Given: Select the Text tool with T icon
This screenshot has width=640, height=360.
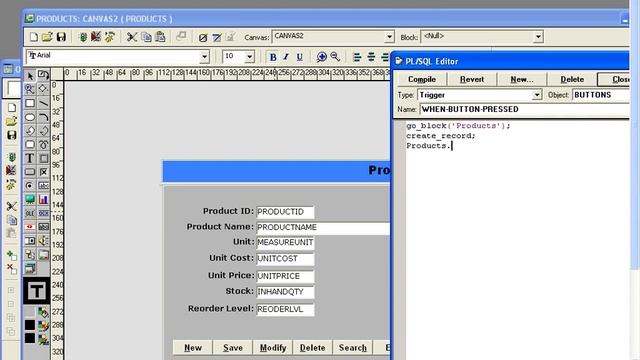Looking at the screenshot, I should [x=30, y=158].
